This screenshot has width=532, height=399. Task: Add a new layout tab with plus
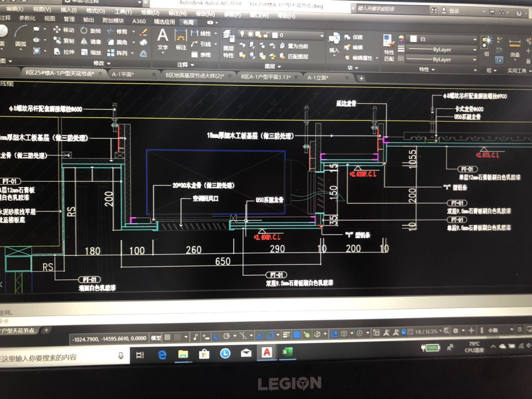[47, 330]
